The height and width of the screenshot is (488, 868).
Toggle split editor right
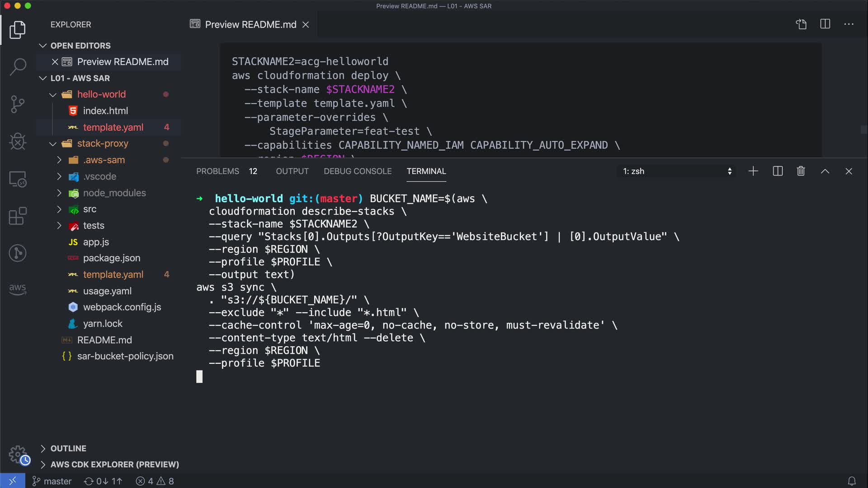(x=825, y=24)
